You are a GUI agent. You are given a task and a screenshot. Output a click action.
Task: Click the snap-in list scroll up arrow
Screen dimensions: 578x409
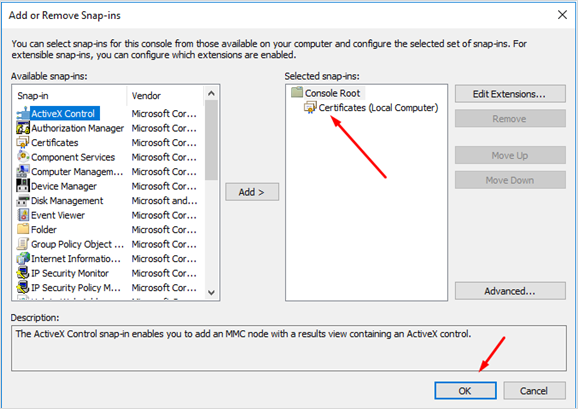pyautogui.click(x=211, y=94)
